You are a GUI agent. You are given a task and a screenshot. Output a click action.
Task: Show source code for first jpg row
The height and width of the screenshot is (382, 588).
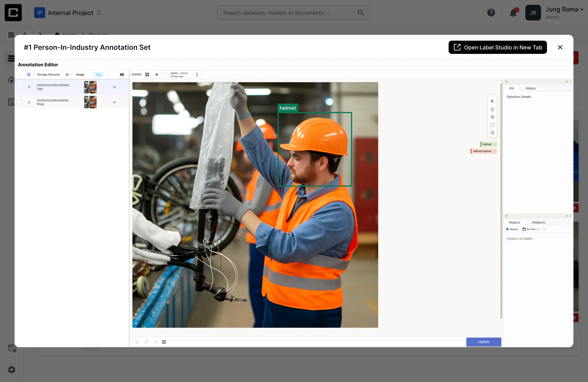coord(114,87)
